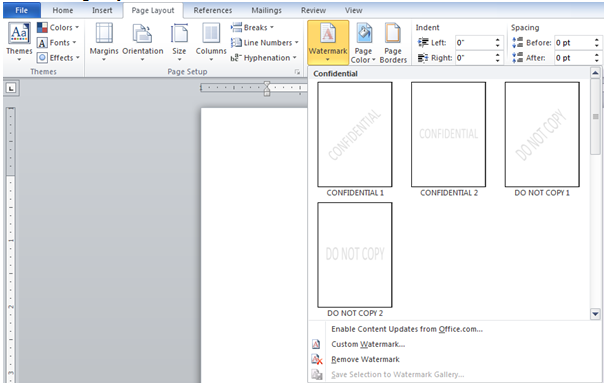The height and width of the screenshot is (383, 605).
Task: Click the Breaks icon
Action: [236, 27]
